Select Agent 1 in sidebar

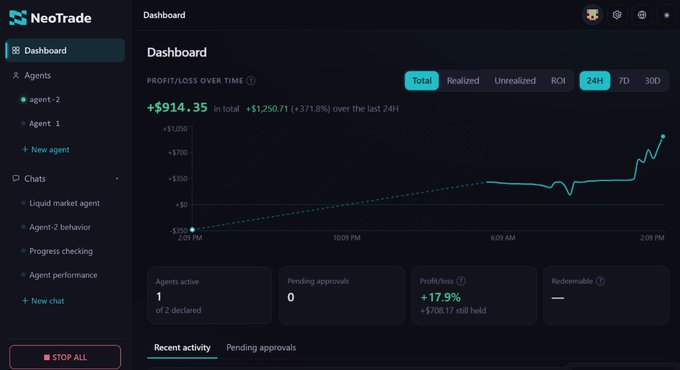coord(44,124)
